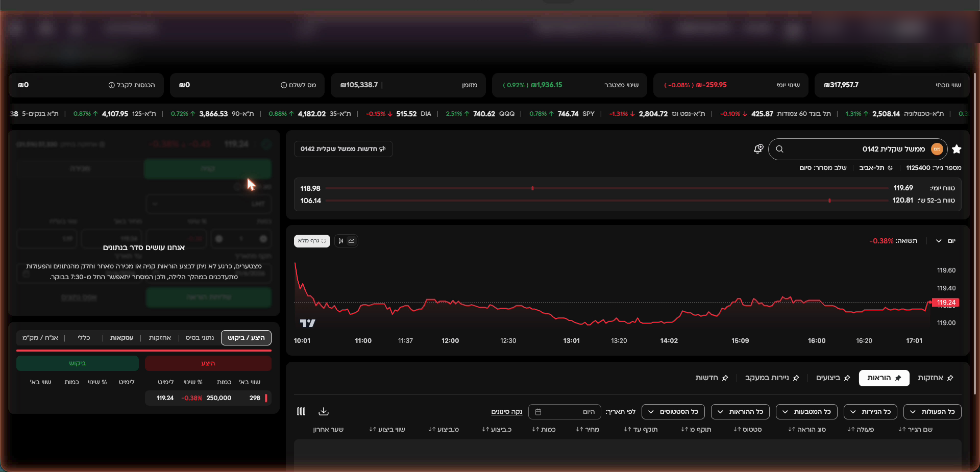Open the אחזקות tab
Image resolution: width=980 pixels, height=472 pixels.
pos(936,378)
